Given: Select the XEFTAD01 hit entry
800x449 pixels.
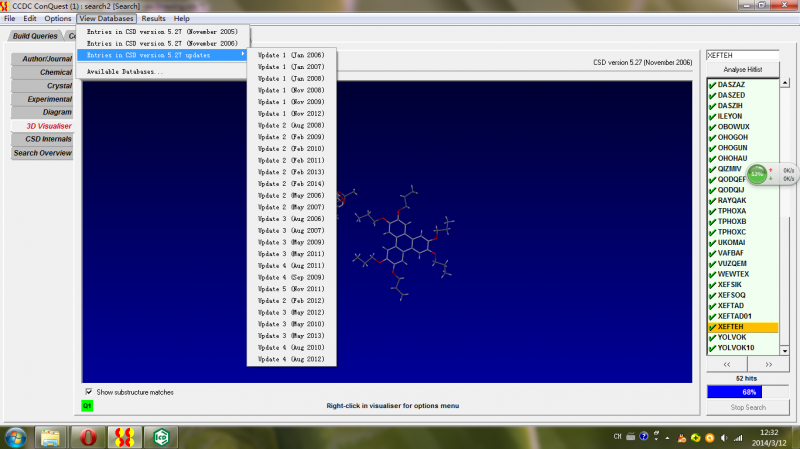Looking at the screenshot, I should pos(734,316).
